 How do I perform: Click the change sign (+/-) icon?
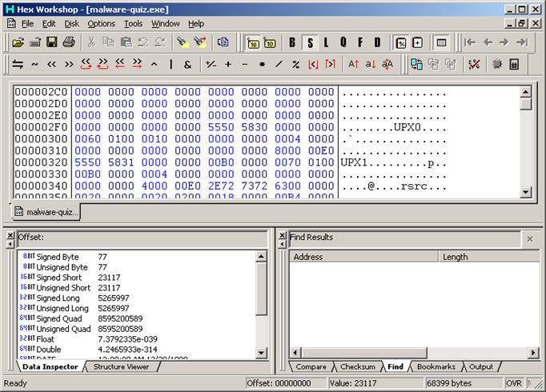tap(211, 64)
